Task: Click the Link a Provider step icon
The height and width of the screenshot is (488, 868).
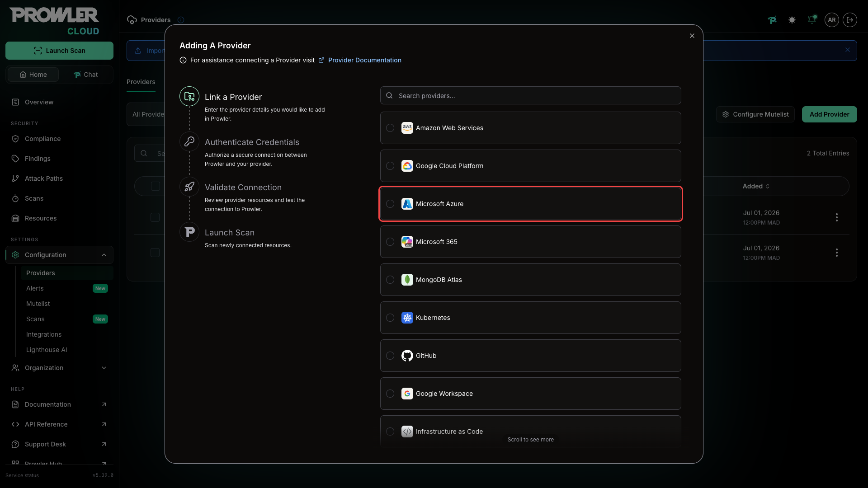Action: coord(189,96)
